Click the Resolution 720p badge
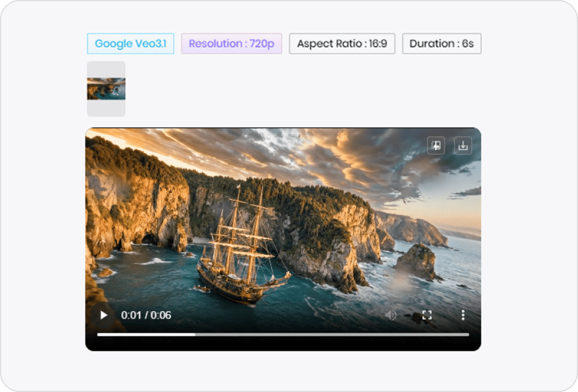Viewport: 578px width, 392px height. tap(231, 43)
